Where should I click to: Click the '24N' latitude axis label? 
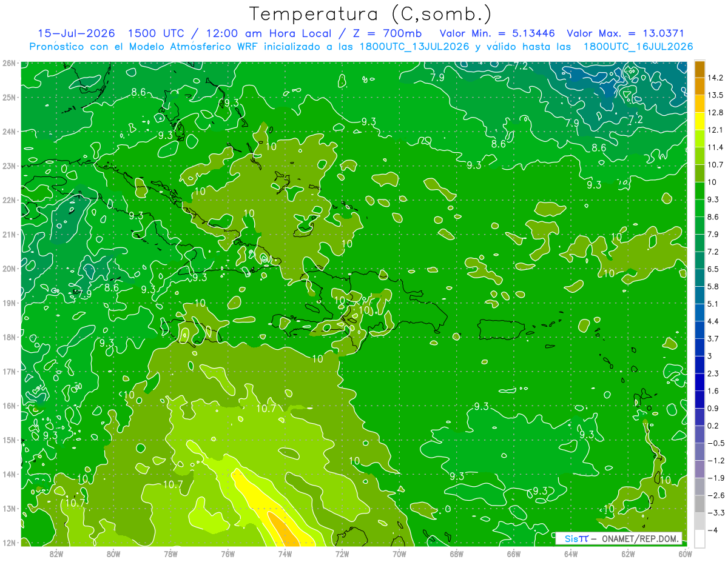point(9,132)
